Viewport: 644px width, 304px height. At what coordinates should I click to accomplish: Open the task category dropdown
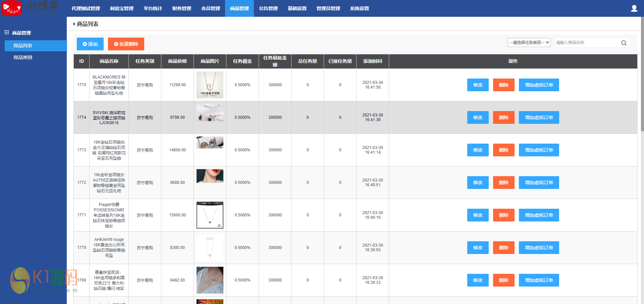tap(529, 43)
